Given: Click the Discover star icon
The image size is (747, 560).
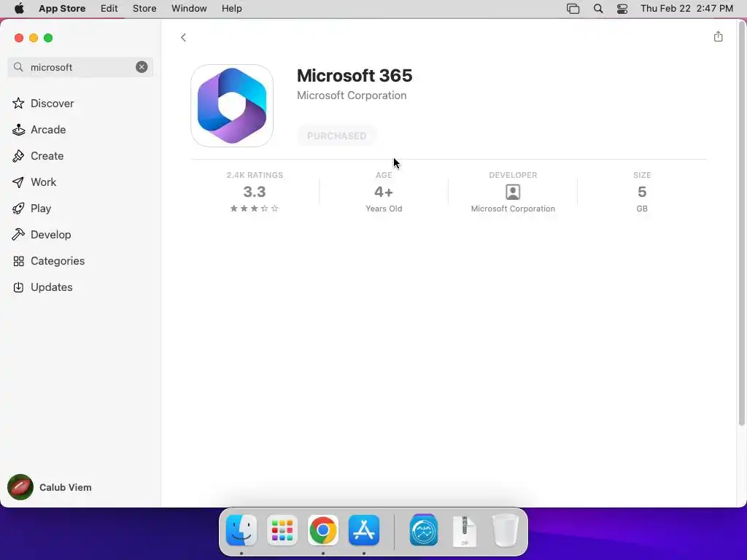Looking at the screenshot, I should point(18,104).
